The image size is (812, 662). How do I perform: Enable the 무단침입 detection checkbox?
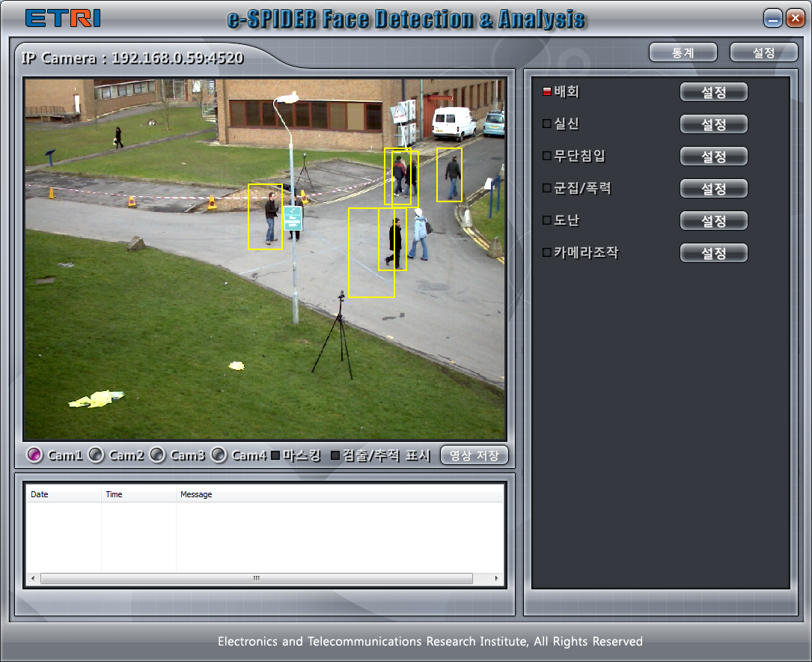[x=546, y=157]
